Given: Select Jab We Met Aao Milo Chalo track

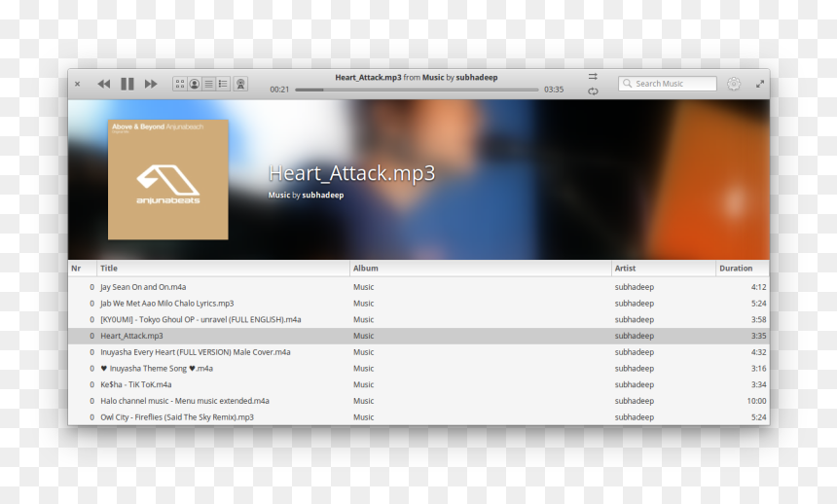Looking at the screenshot, I should coord(419,304).
